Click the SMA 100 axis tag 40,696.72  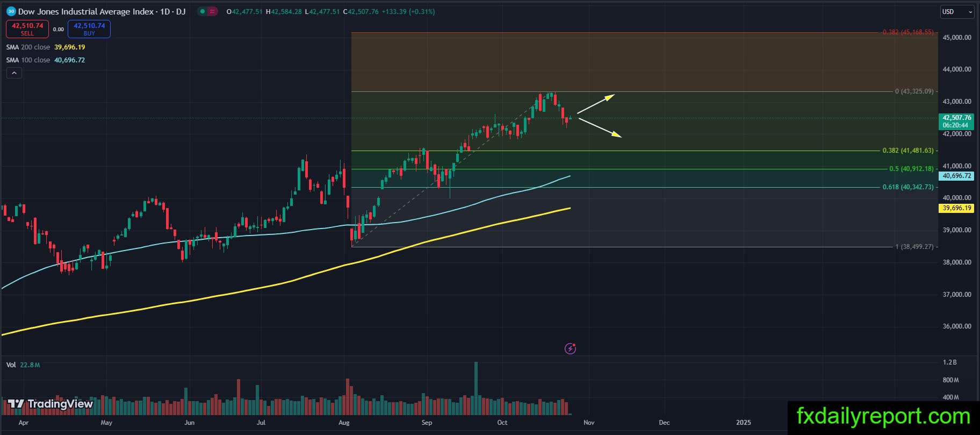[956, 176]
